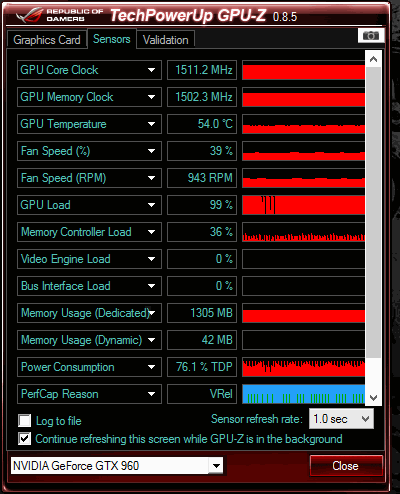The width and height of the screenshot is (400, 494).
Task: Open the GPU Core Clock dropdown arrow
Action: pos(151,70)
